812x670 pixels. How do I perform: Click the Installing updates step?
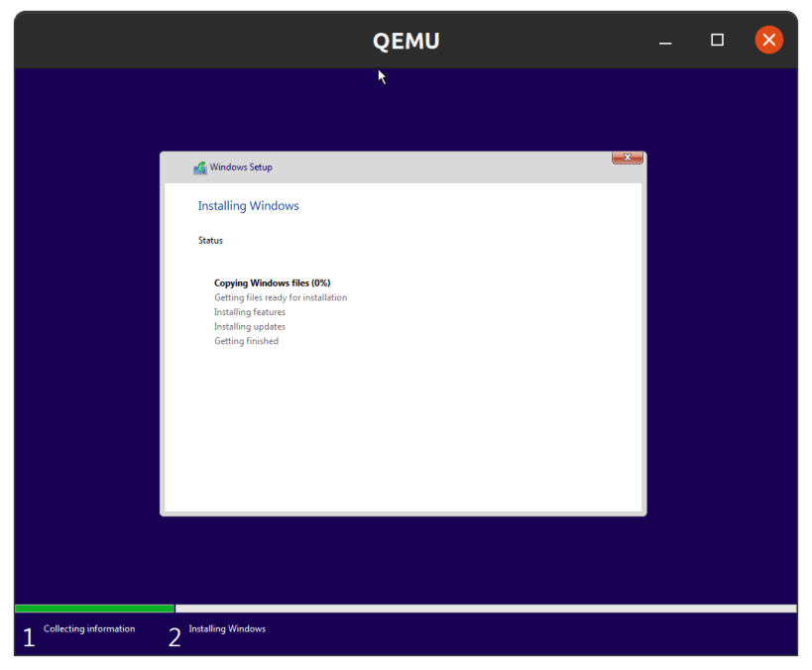click(x=250, y=327)
